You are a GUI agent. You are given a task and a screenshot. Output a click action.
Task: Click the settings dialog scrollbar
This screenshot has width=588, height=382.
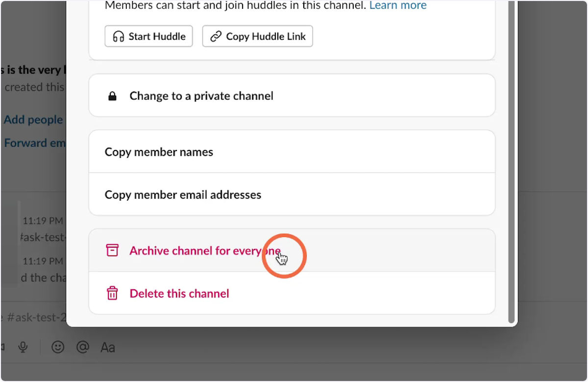(512, 162)
